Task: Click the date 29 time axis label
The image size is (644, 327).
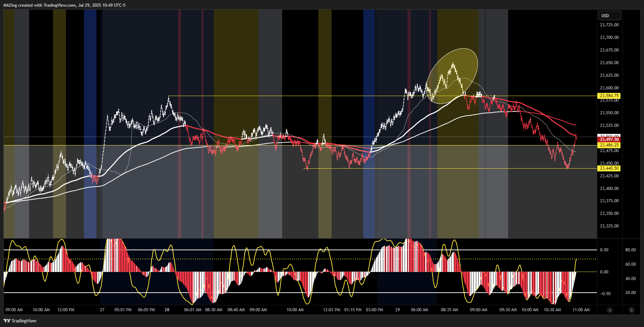Action: coord(397,310)
